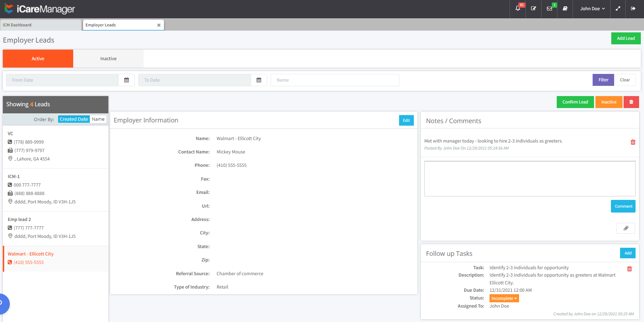This screenshot has height=322, width=644.
Task: Click the Retail industry type value
Action: (222, 287)
